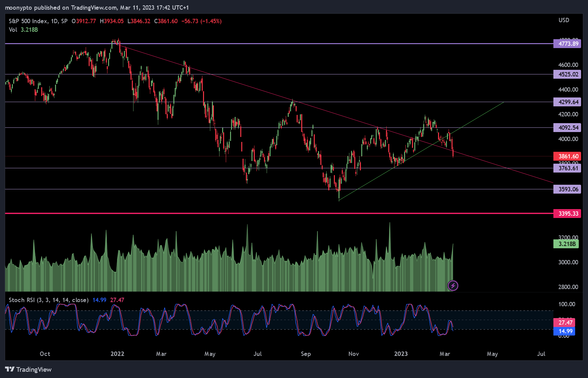Click the TradingView logo at bottom left

28,369
